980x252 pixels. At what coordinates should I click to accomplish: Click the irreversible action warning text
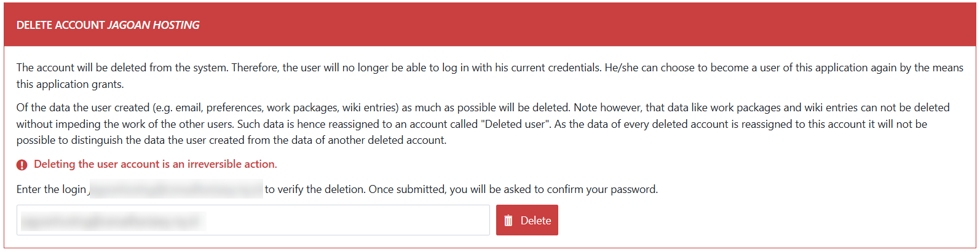click(x=156, y=164)
